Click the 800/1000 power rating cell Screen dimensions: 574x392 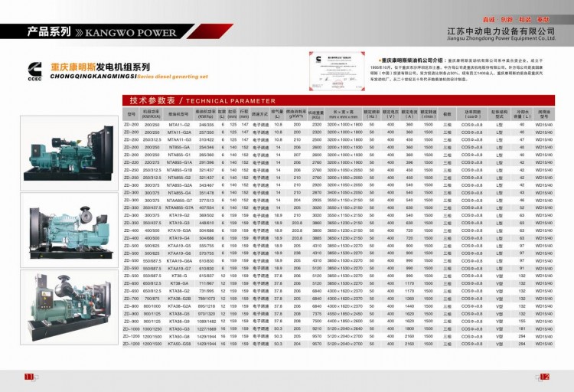coord(152,306)
